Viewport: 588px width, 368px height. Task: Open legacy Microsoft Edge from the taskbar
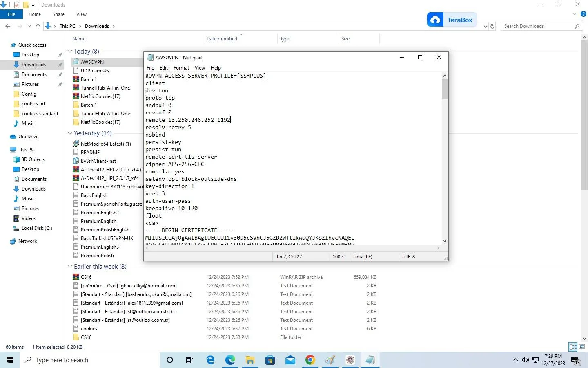pos(210,360)
